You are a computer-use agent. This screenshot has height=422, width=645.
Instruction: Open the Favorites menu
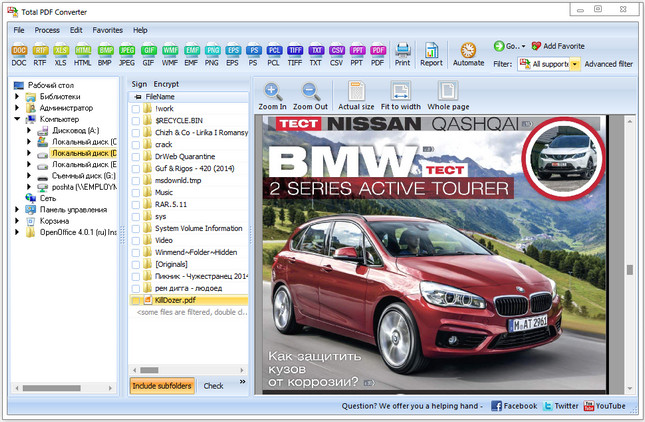107,30
